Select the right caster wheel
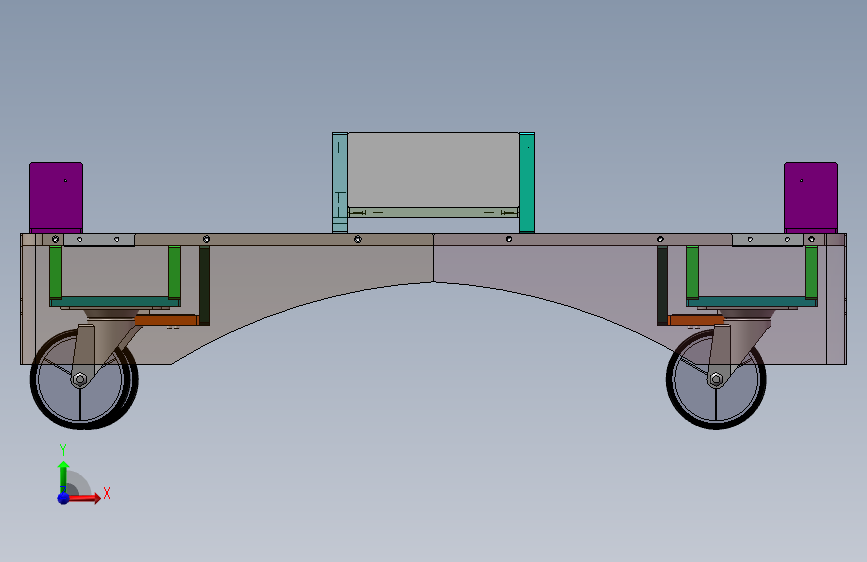Image resolution: width=867 pixels, height=562 pixels. tap(716, 379)
